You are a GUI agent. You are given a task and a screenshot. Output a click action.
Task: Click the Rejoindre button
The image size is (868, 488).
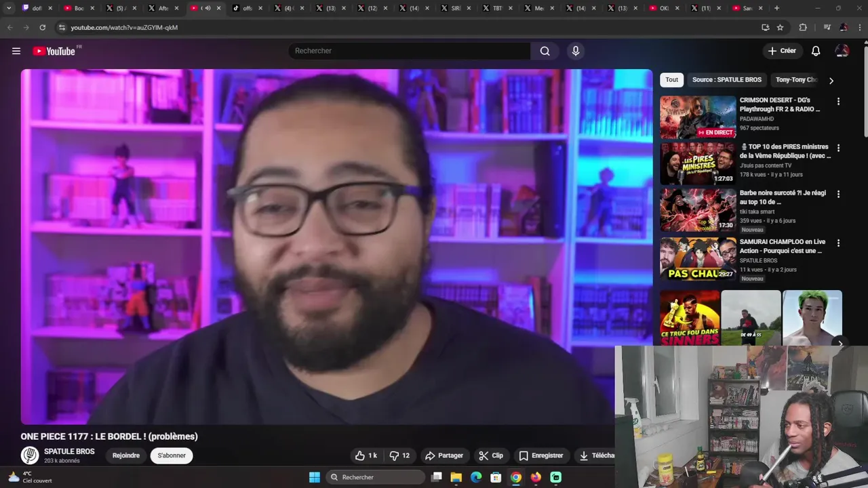coord(126,455)
